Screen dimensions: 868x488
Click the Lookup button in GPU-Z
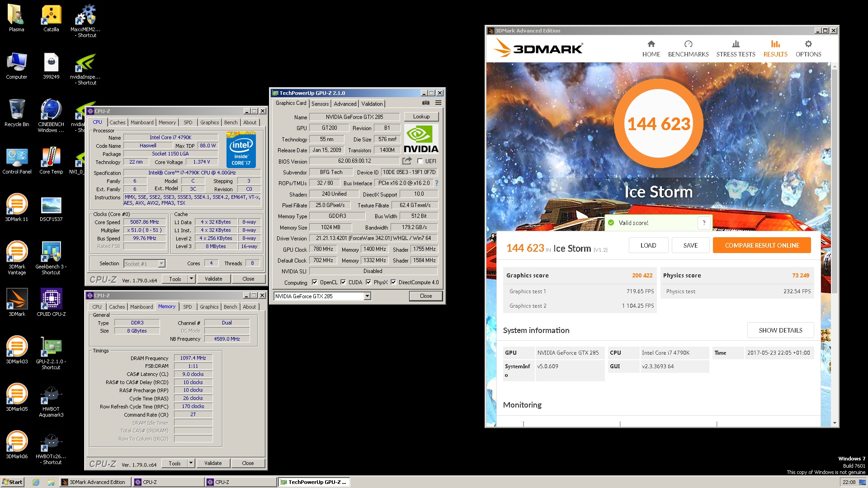pyautogui.click(x=421, y=117)
